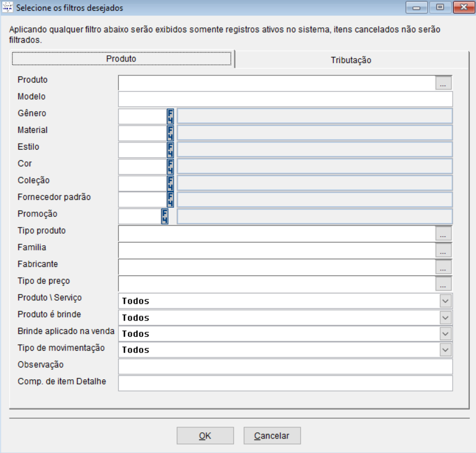Expand the Brinde aplicado na venda dropdown
Image resolution: width=476 pixels, height=453 pixels.
point(445,334)
